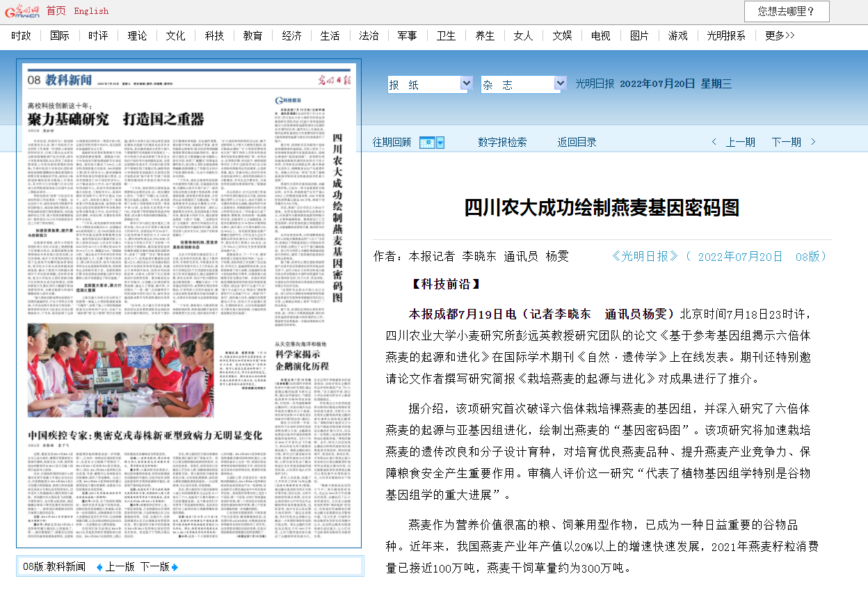Go to previous page 上一版
This screenshot has height=590, width=868.
120,567
